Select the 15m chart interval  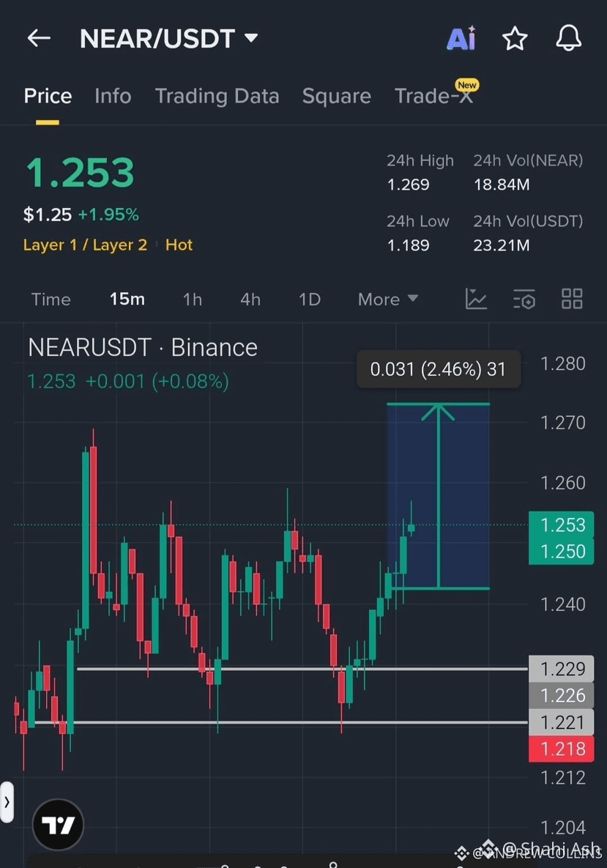[127, 300]
